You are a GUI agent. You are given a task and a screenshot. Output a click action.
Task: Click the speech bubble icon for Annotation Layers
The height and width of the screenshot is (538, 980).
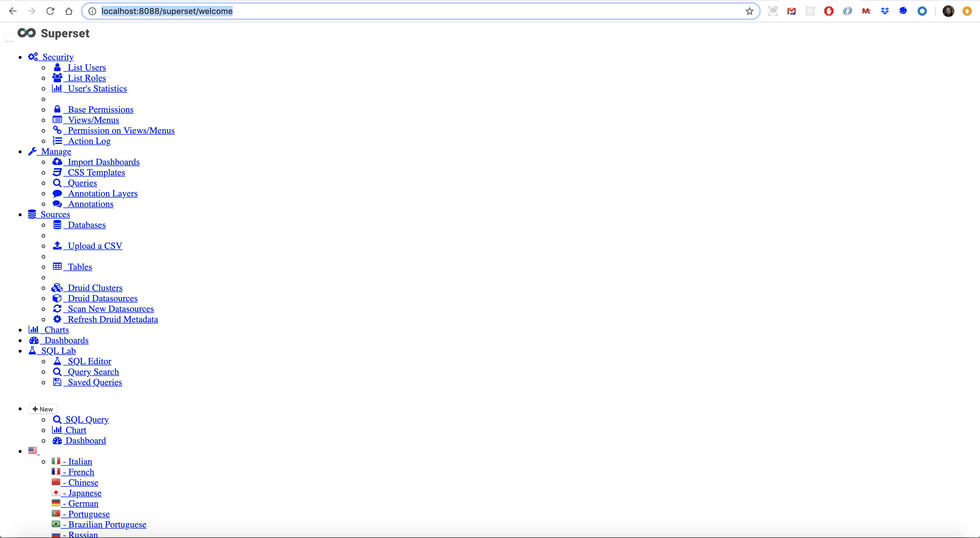(57, 193)
